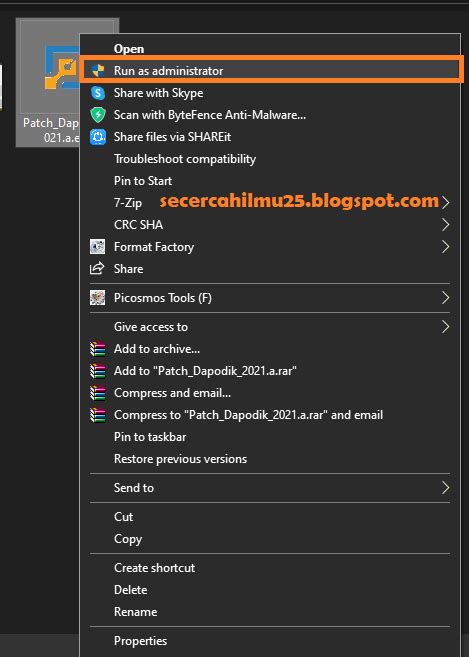Click WinRAR icon beside Compress to rar and email
The image size is (469, 657).
pyautogui.click(x=98, y=415)
